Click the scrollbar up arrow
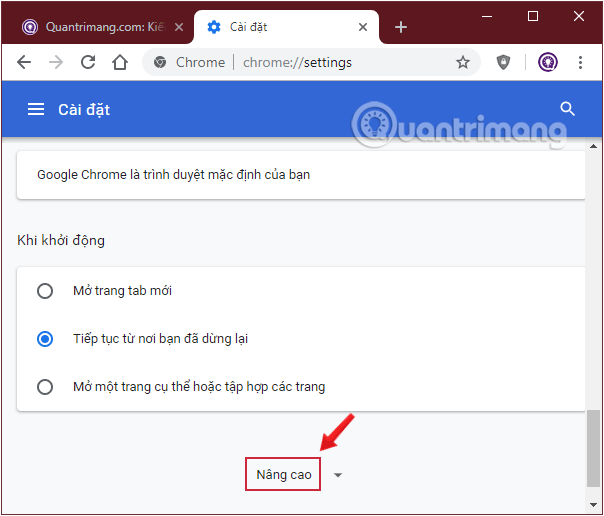 click(593, 146)
